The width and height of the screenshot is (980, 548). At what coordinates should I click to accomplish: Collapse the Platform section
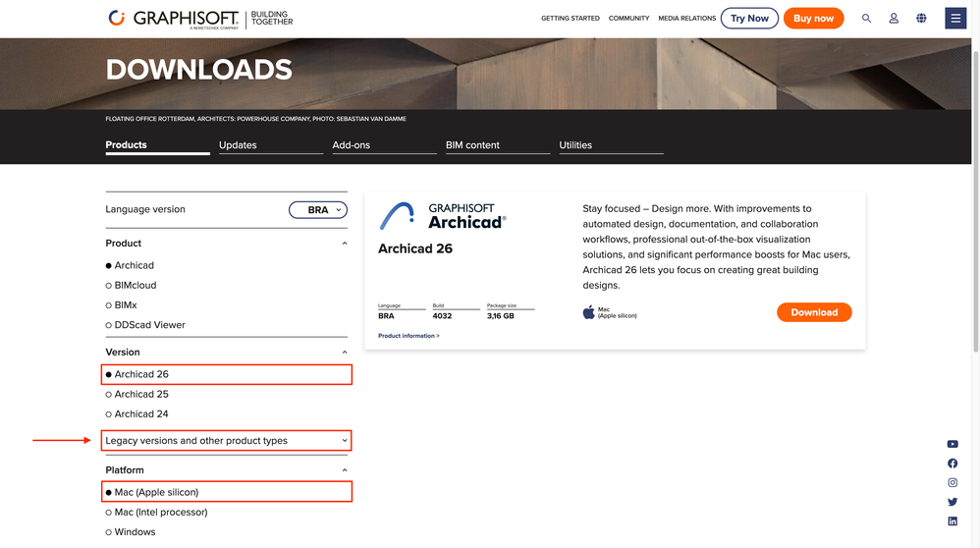coord(345,470)
